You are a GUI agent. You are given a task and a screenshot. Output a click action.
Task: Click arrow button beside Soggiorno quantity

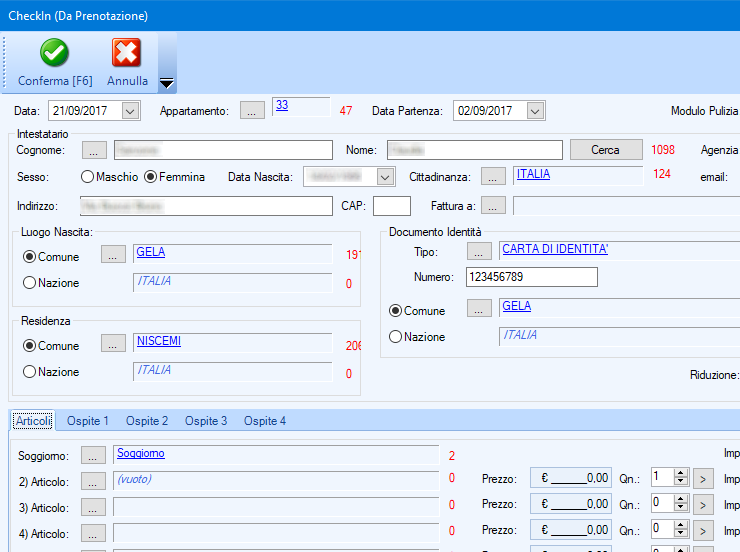click(x=704, y=478)
